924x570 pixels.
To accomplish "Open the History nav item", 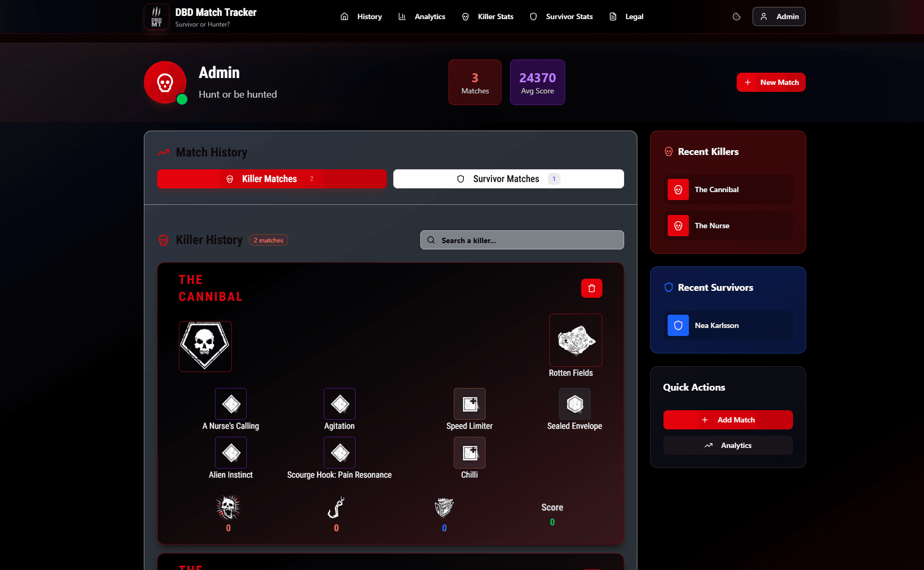I will [361, 16].
